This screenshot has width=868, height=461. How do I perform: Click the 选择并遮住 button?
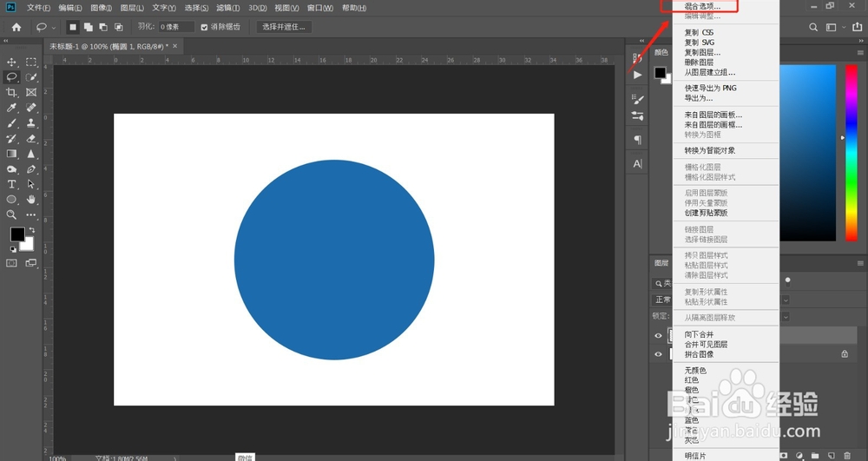click(284, 27)
